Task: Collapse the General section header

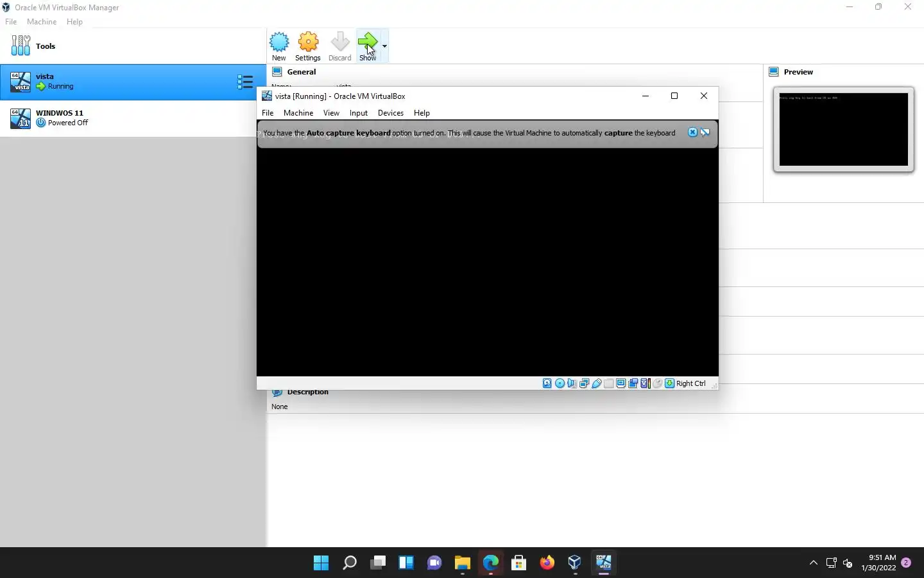Action: pos(302,72)
